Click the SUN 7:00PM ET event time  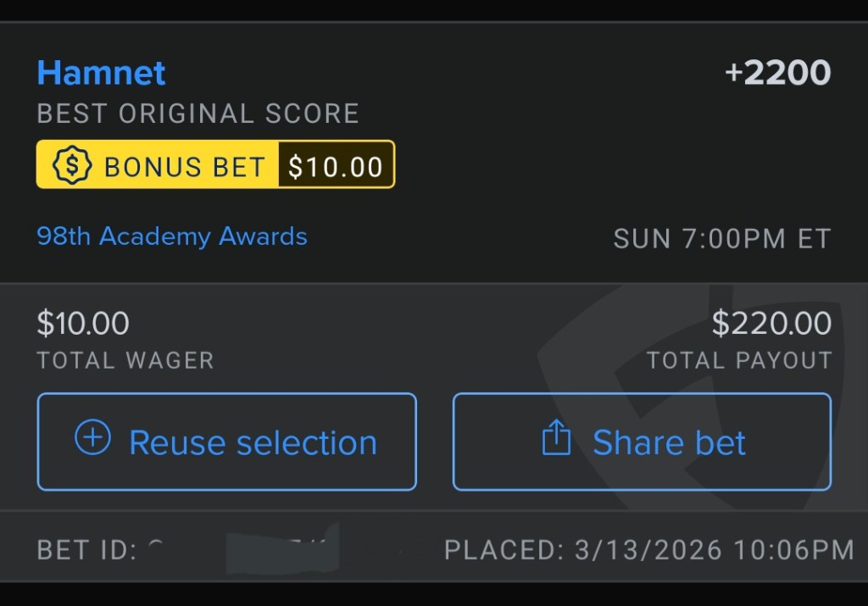722,239
